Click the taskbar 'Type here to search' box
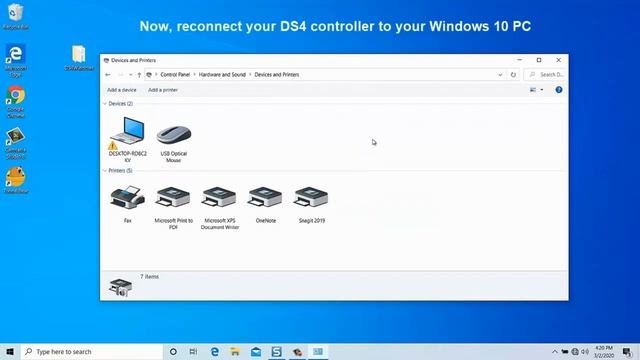Viewport: 640px width, 360px height. 92,351
